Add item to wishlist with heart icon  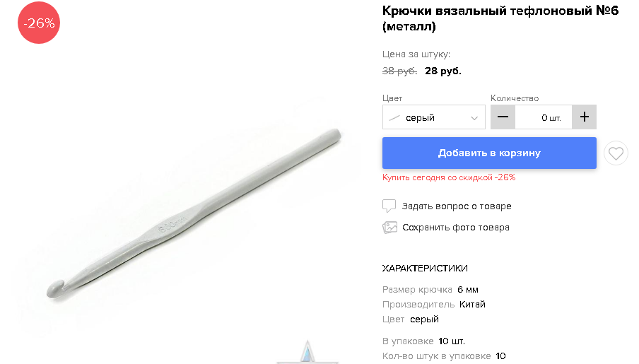[616, 153]
